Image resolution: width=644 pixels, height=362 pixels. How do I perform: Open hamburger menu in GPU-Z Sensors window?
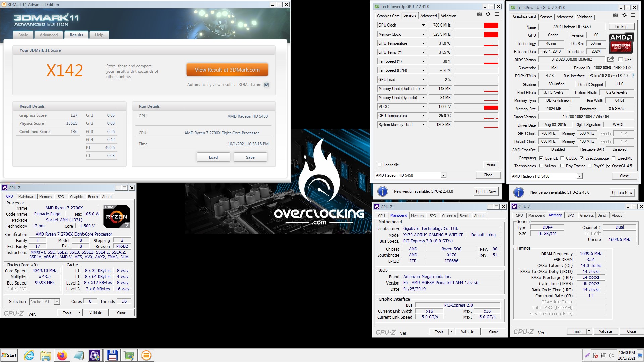(497, 14)
